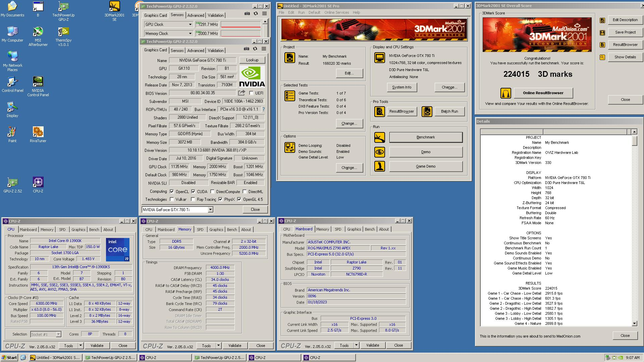Screen dimensions: 644x362
Task: Click the Demo eye icon
Action: pos(379,152)
